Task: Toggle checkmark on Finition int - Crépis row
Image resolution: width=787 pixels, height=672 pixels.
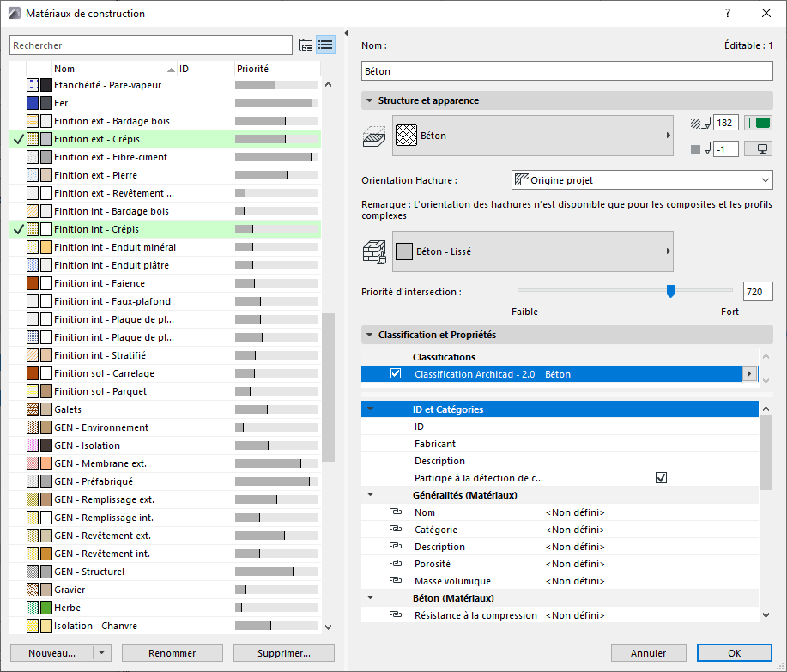Action: pyautogui.click(x=19, y=229)
